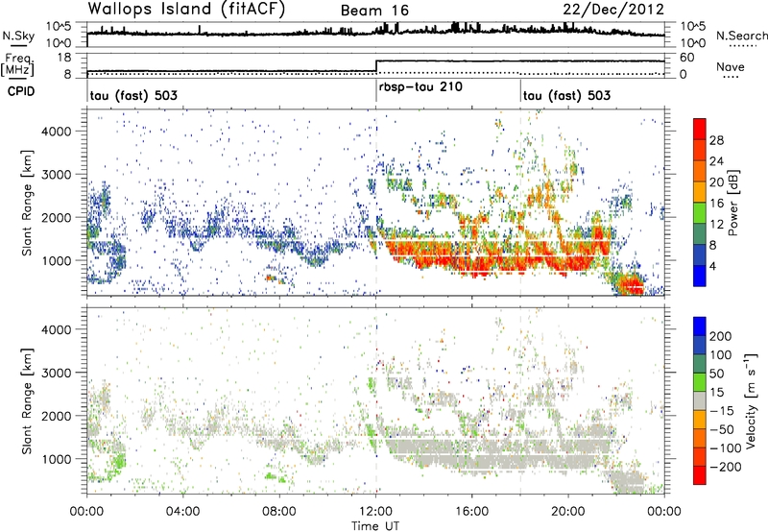This screenshot has height=532, width=768.
Task: Click the "Nave" legend label
Action: (731, 66)
